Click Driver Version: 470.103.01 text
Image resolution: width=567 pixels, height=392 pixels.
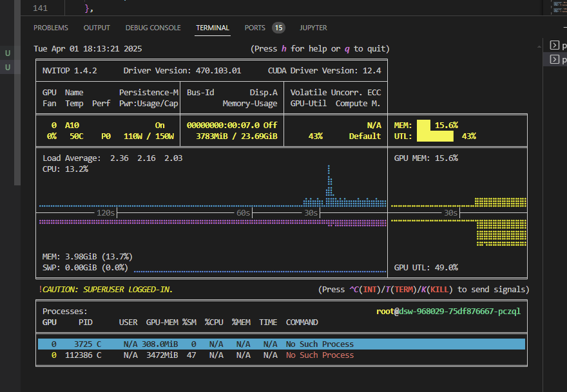[x=182, y=70]
